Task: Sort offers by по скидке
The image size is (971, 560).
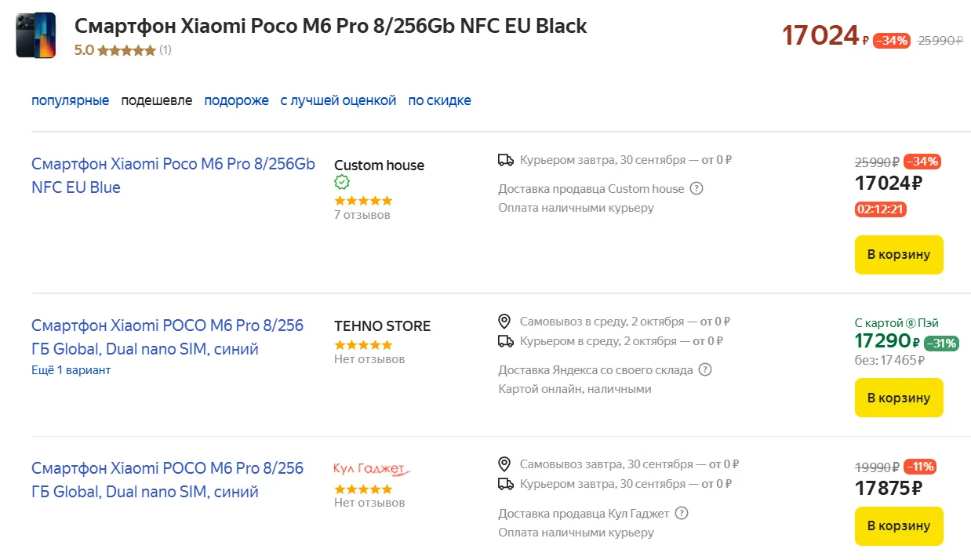Action: (439, 100)
